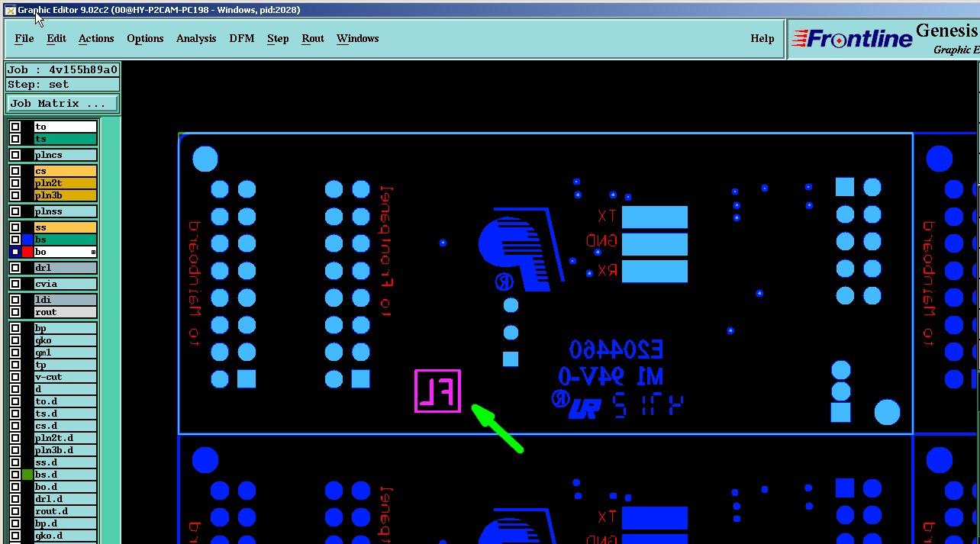Toggle the checkbox for layer bs
This screenshot has width=980, height=544.
[x=15, y=240]
